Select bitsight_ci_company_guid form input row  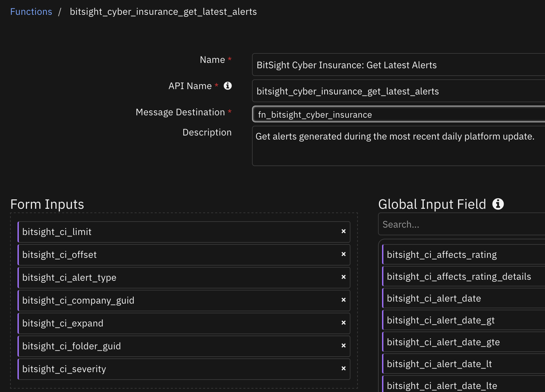tap(184, 301)
